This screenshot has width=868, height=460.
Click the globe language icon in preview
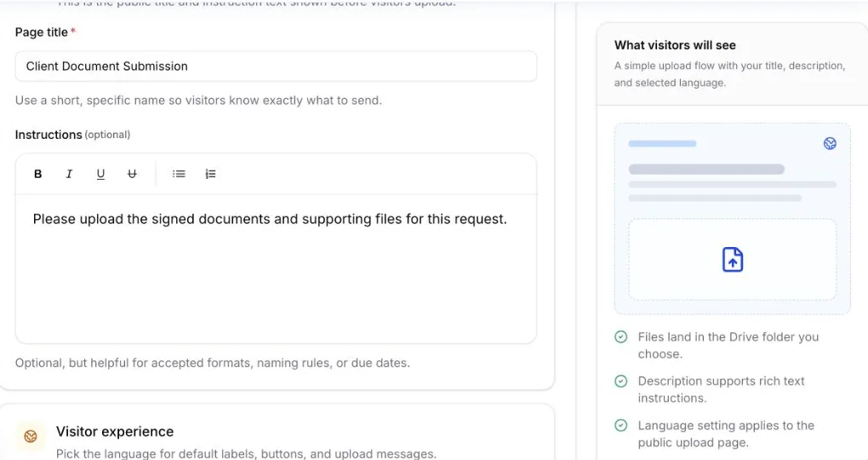pos(830,144)
